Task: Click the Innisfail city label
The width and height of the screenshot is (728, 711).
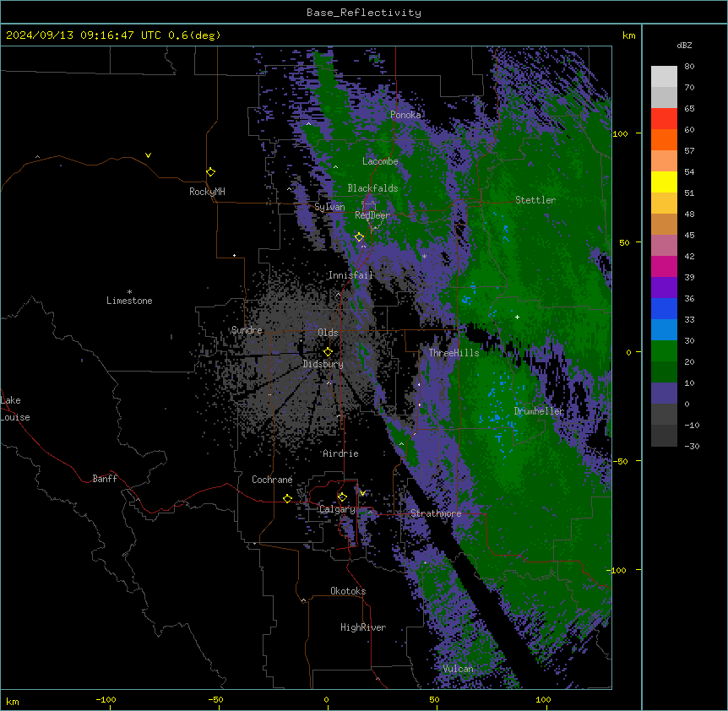Action: [350, 275]
